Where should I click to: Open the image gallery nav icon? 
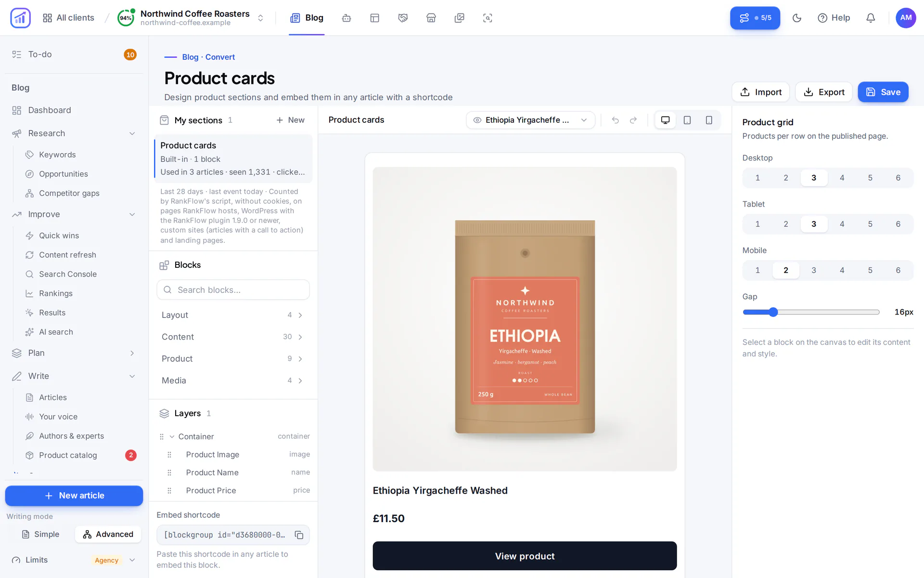(x=460, y=18)
